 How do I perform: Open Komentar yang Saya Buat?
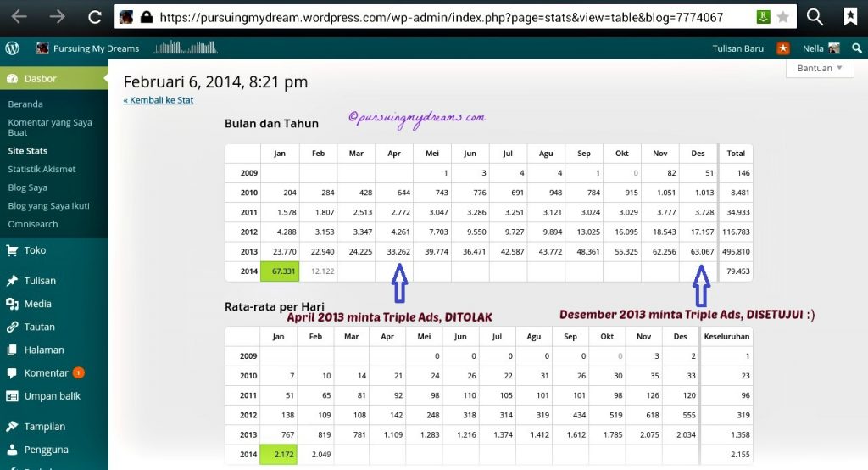click(50, 127)
